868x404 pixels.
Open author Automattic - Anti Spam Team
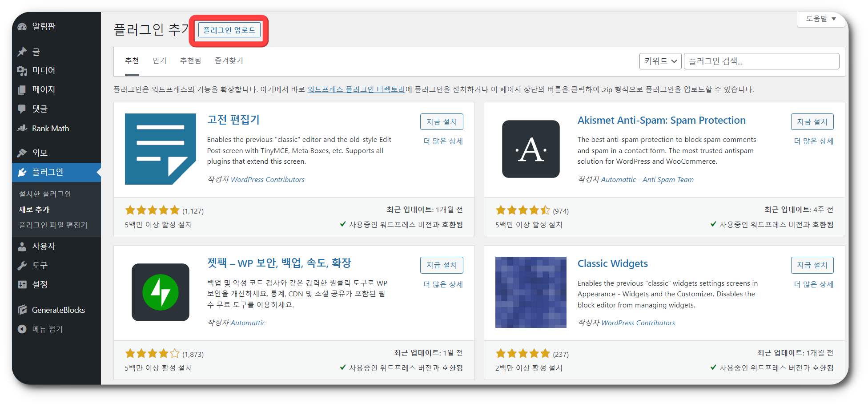[647, 180]
